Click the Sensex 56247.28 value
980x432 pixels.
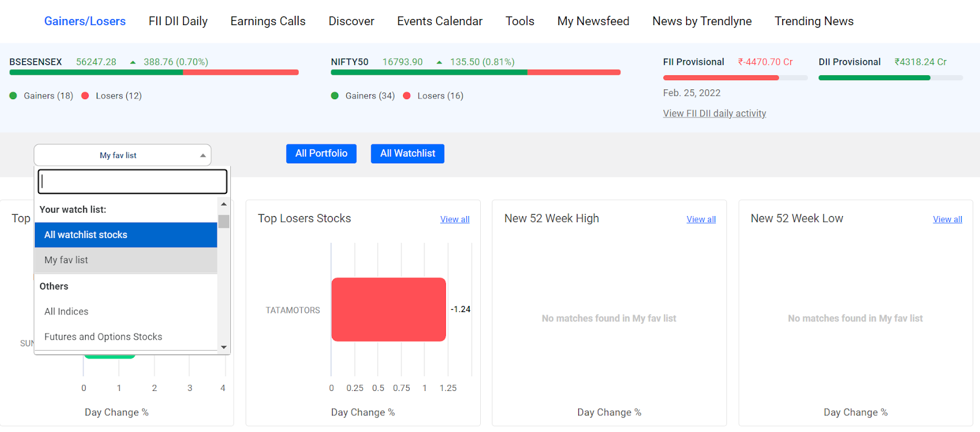pyautogui.click(x=96, y=62)
